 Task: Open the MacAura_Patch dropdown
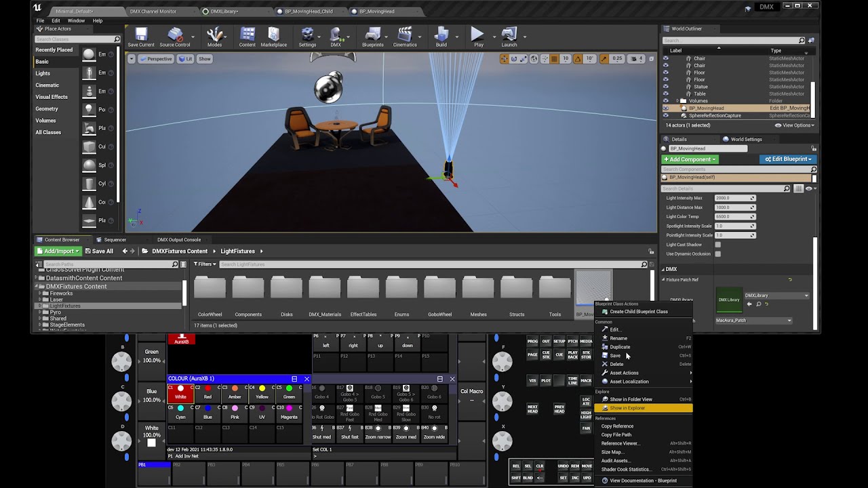(x=753, y=321)
